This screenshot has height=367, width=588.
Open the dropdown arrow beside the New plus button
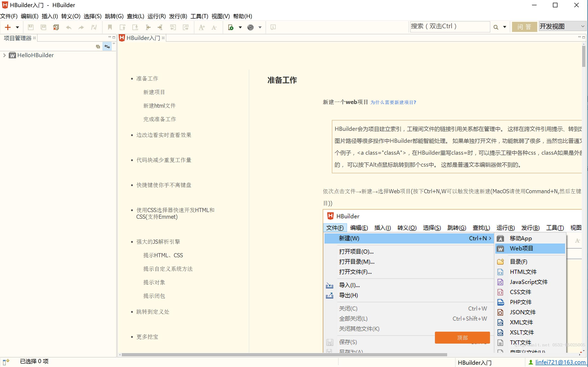[17, 27]
